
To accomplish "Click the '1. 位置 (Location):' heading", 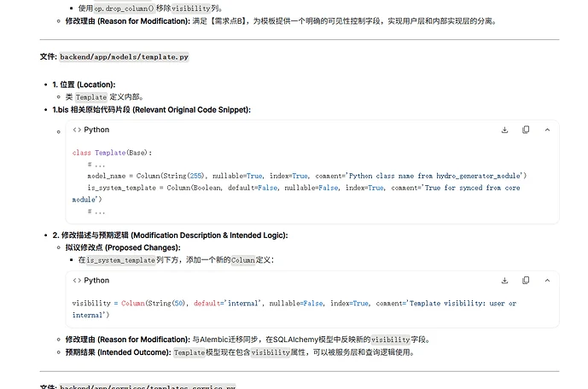I will 84,84.
